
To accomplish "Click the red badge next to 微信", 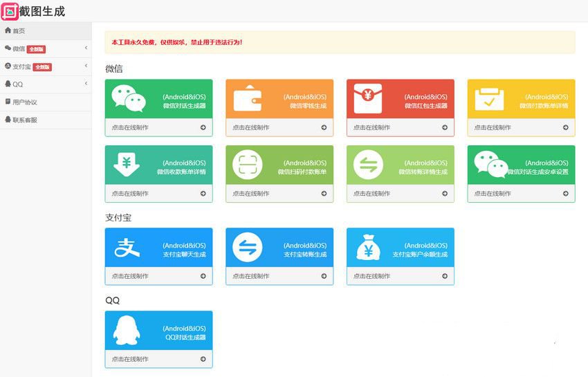I will [36, 49].
